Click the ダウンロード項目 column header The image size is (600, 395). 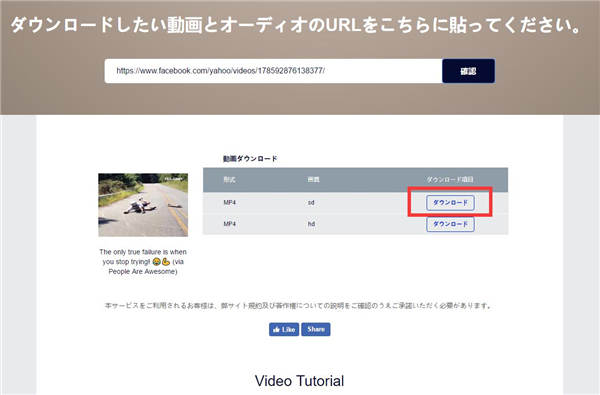(450, 180)
